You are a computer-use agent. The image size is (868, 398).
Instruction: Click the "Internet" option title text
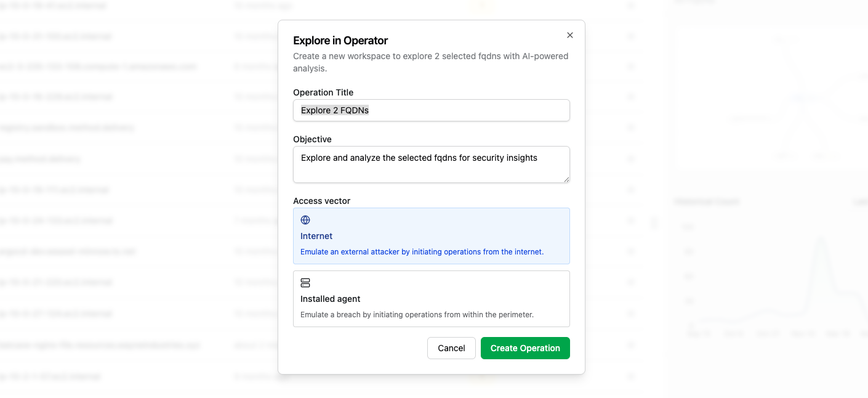tap(316, 236)
